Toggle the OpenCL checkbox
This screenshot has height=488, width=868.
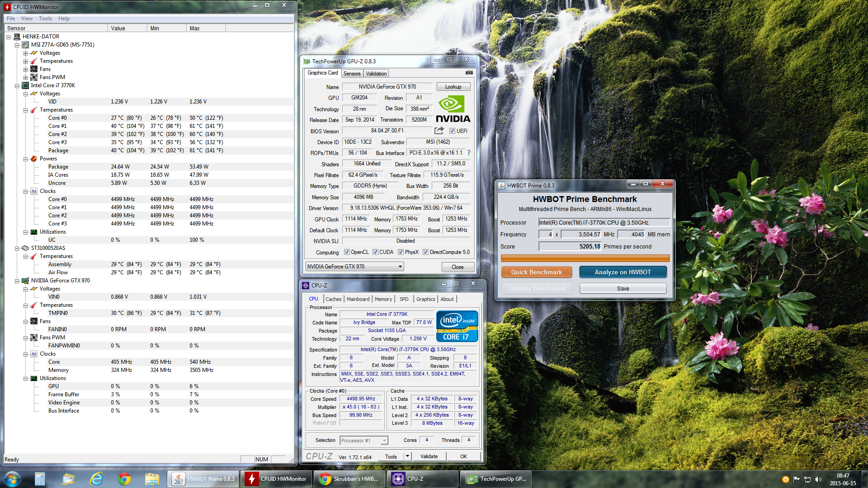click(x=347, y=252)
